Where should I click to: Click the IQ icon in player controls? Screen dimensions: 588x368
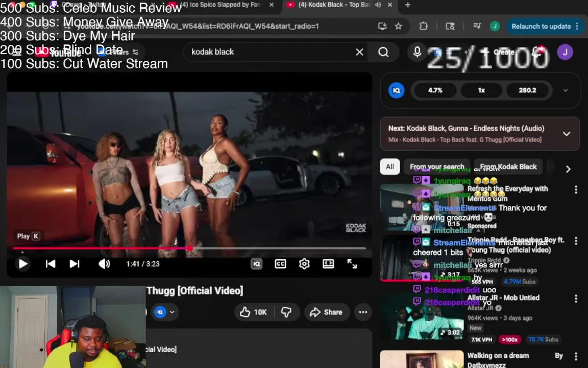(257, 264)
